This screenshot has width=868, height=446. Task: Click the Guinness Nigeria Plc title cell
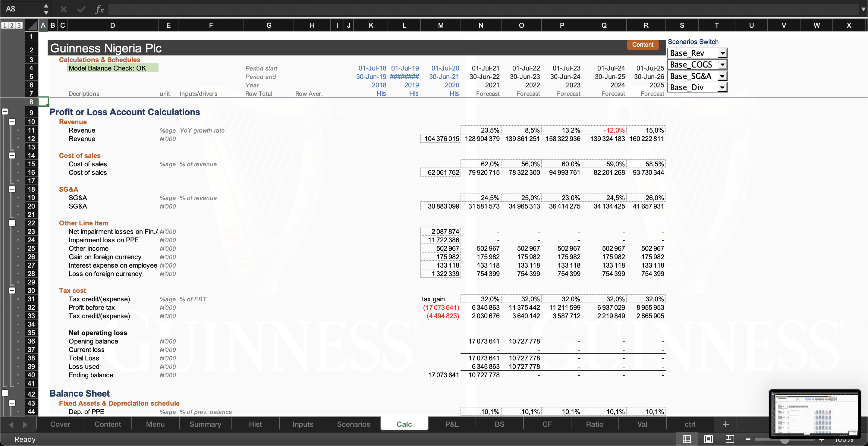(106, 48)
